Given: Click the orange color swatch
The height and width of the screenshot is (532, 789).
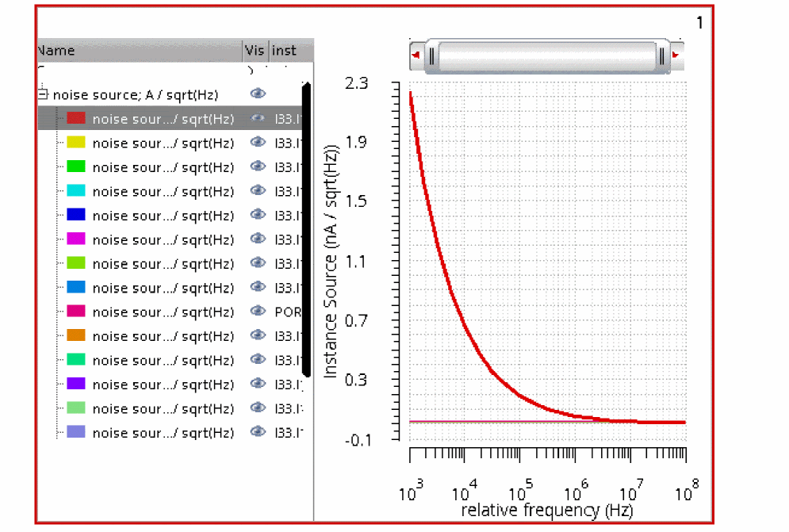Looking at the screenshot, I should (x=76, y=335).
